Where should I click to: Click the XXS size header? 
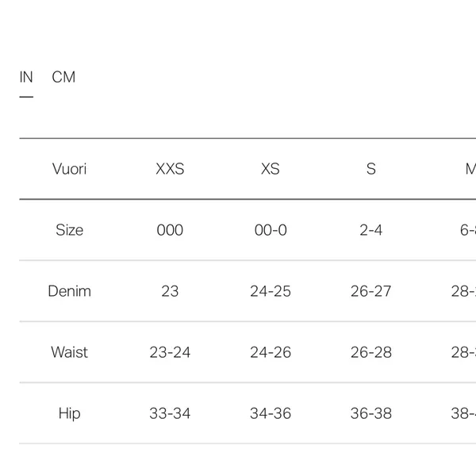tap(170, 169)
